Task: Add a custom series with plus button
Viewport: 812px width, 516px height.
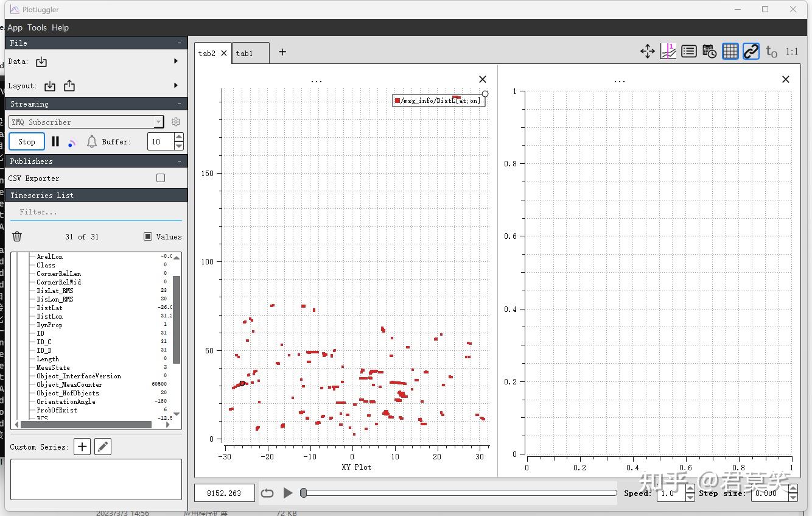Action: click(82, 447)
